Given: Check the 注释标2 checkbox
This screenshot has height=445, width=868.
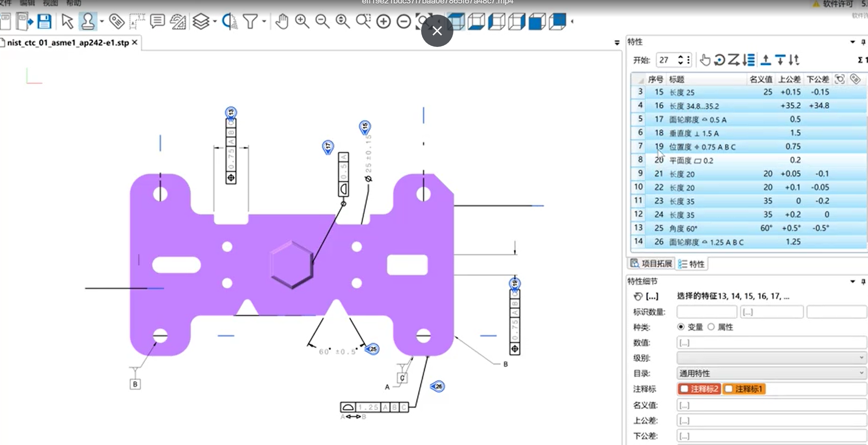Looking at the screenshot, I should pos(685,389).
